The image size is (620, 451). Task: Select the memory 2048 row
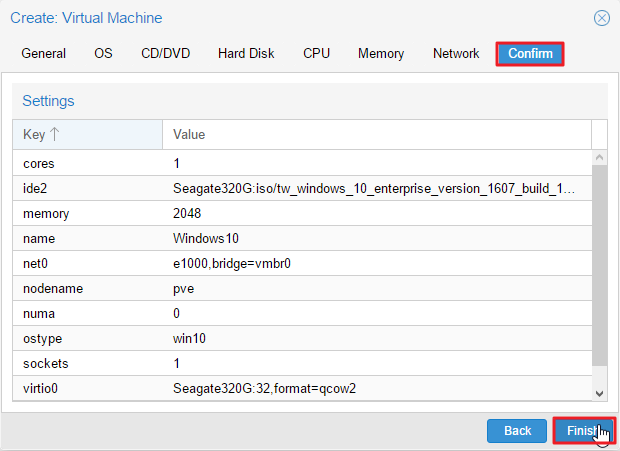302,213
